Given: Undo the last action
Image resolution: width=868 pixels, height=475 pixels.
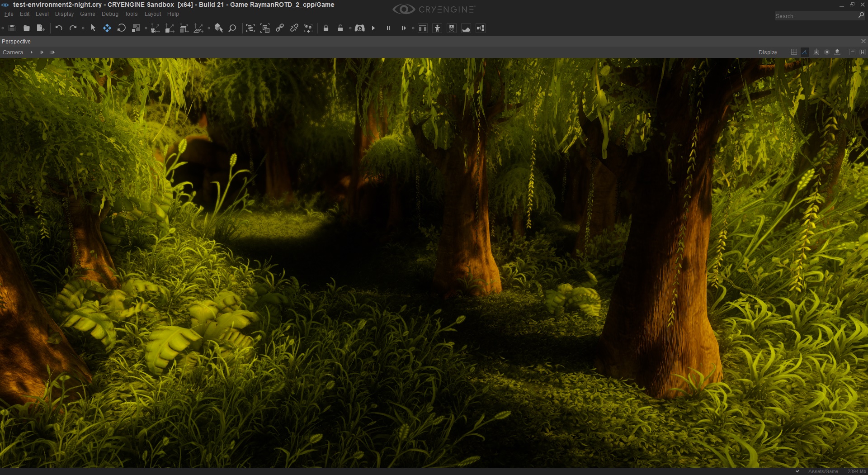Looking at the screenshot, I should (x=59, y=28).
